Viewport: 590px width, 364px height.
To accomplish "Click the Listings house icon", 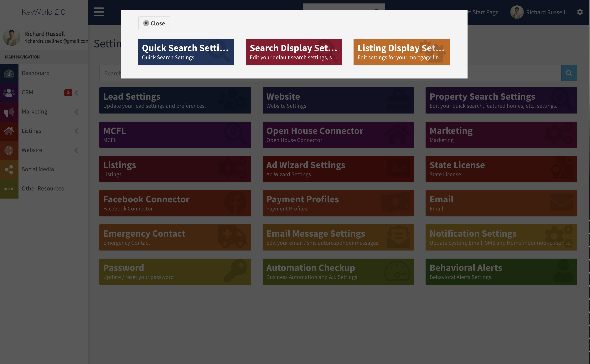I will point(9,131).
